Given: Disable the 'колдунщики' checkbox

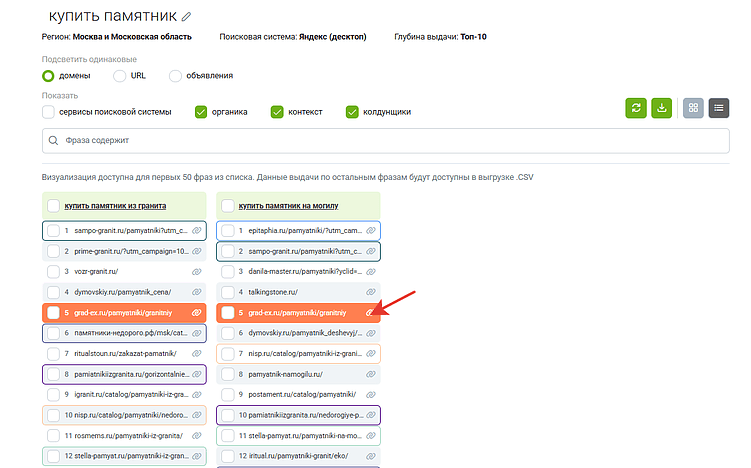Looking at the screenshot, I should tap(352, 112).
